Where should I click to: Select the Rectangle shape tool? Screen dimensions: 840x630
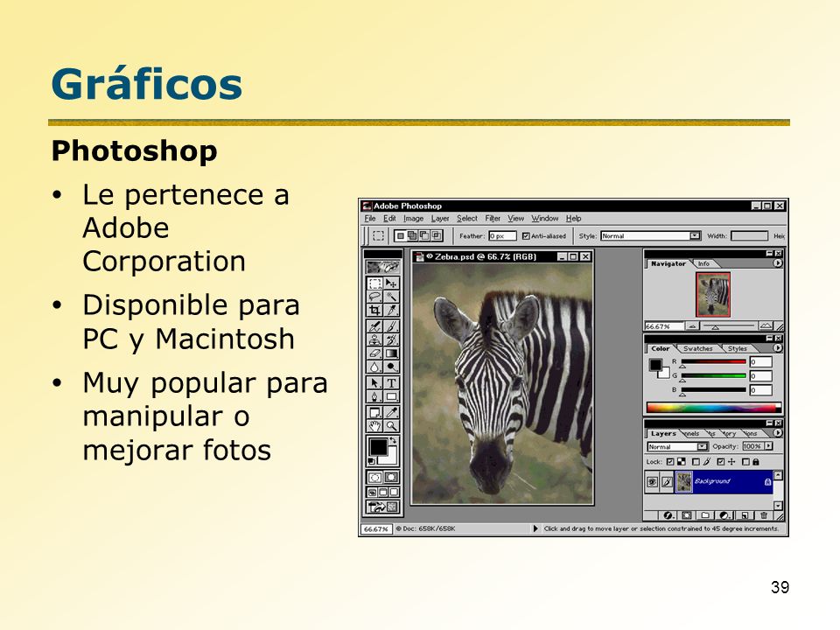[x=392, y=396]
